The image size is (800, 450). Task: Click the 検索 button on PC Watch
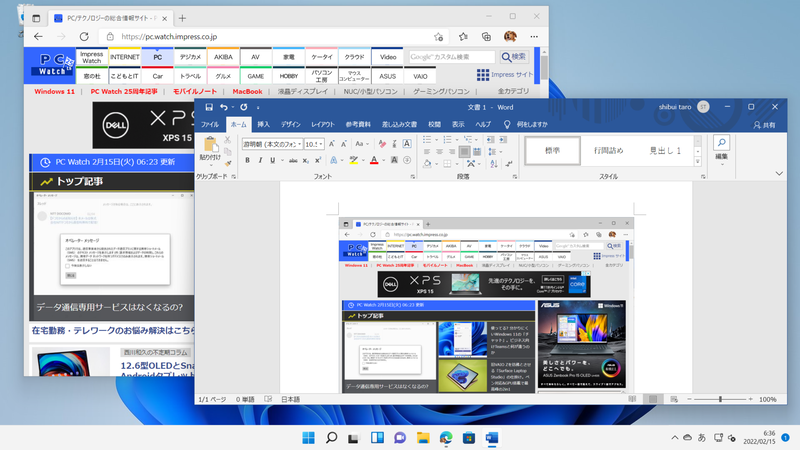pos(514,57)
